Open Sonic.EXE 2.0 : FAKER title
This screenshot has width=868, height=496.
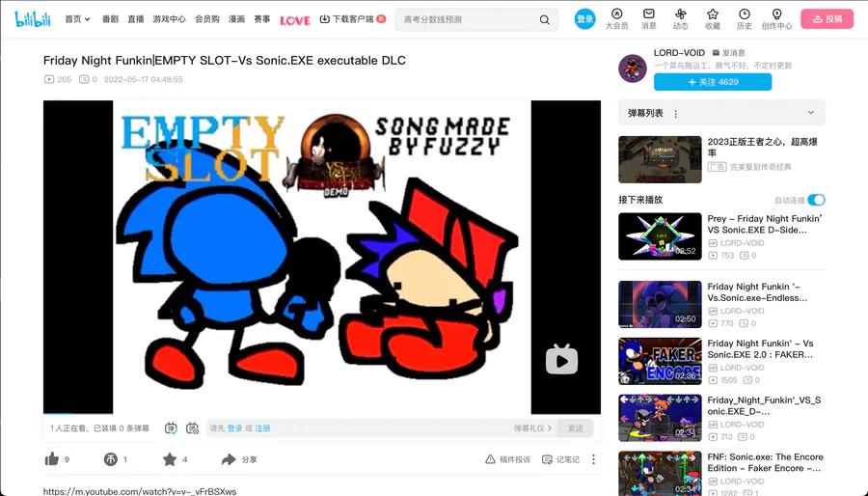pyautogui.click(x=761, y=348)
